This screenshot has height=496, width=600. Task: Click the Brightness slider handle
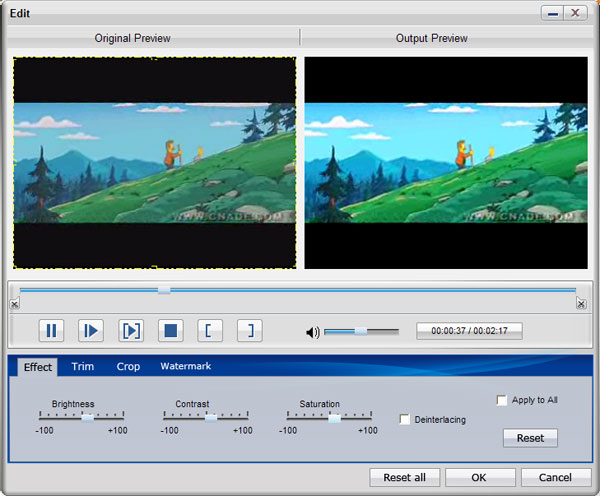(x=87, y=418)
